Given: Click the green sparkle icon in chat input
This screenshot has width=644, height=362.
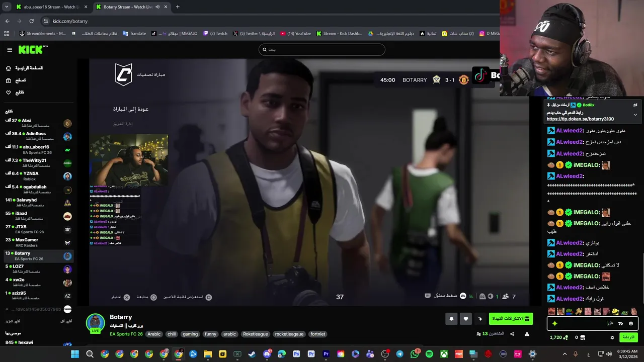Looking at the screenshot, I should point(554,323).
